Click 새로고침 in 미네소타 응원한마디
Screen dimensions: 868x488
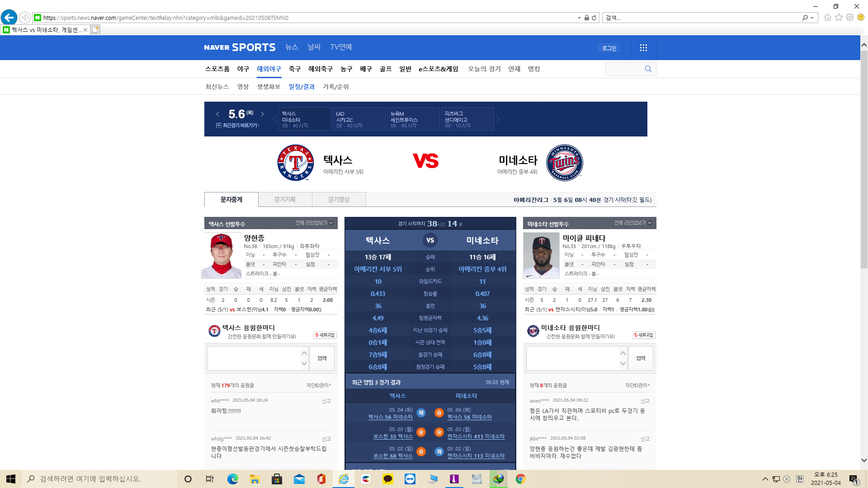pyautogui.click(x=644, y=335)
